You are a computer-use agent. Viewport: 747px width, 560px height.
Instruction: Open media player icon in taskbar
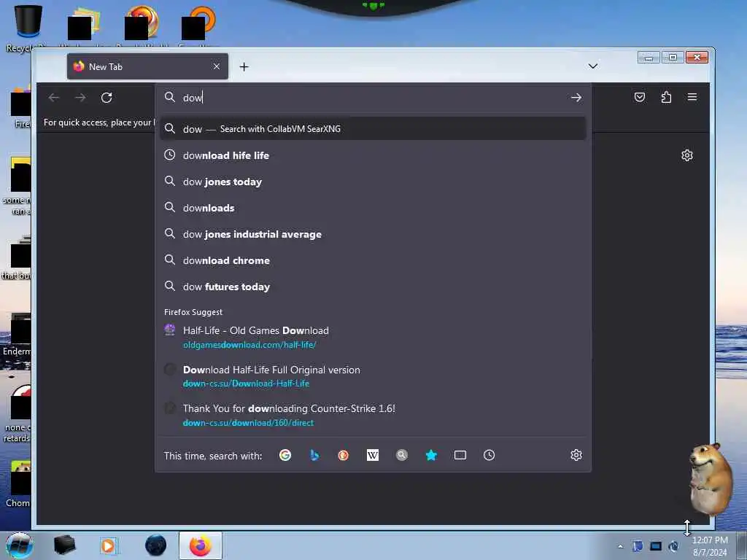pos(108,545)
